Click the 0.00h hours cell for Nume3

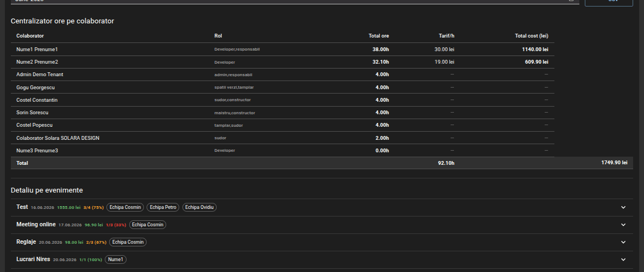coord(382,151)
